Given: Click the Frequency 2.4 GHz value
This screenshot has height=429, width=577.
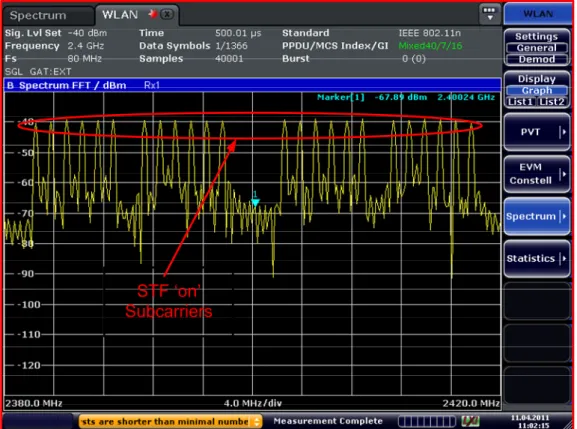Looking at the screenshot, I should [86, 46].
